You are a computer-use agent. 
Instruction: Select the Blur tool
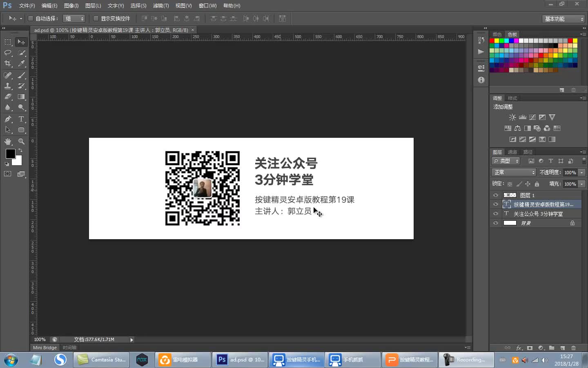coord(8,108)
